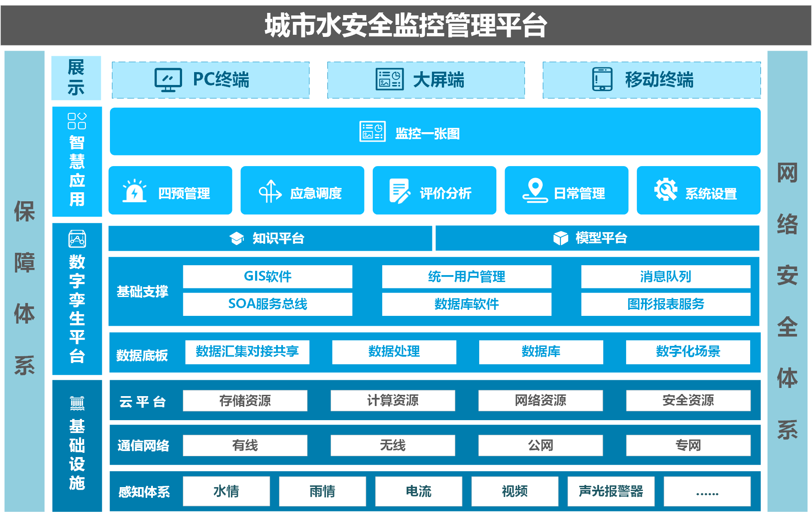Click the 数据汇集对接共享 block
Viewport: 812px width, 512px height.
point(247,352)
